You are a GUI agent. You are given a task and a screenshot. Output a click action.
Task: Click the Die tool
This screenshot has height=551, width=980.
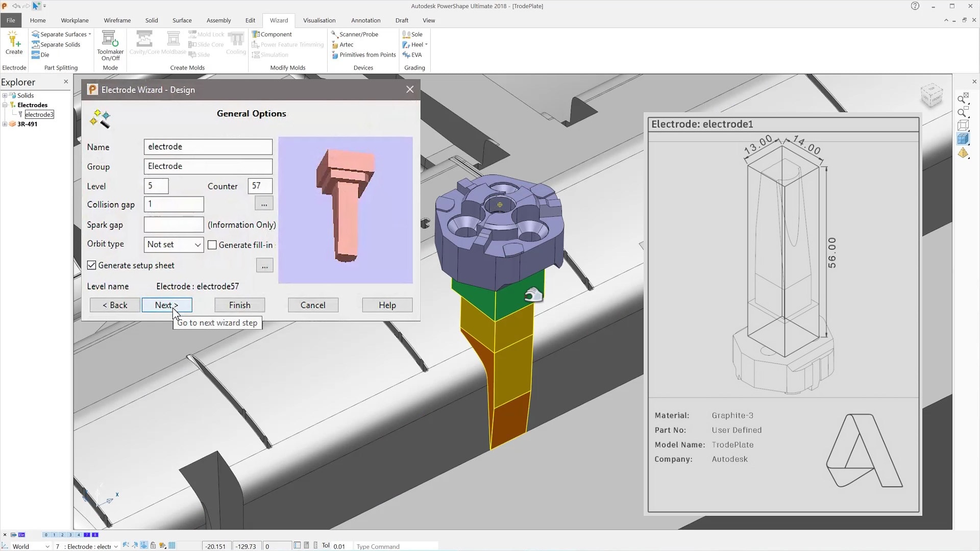(x=40, y=55)
